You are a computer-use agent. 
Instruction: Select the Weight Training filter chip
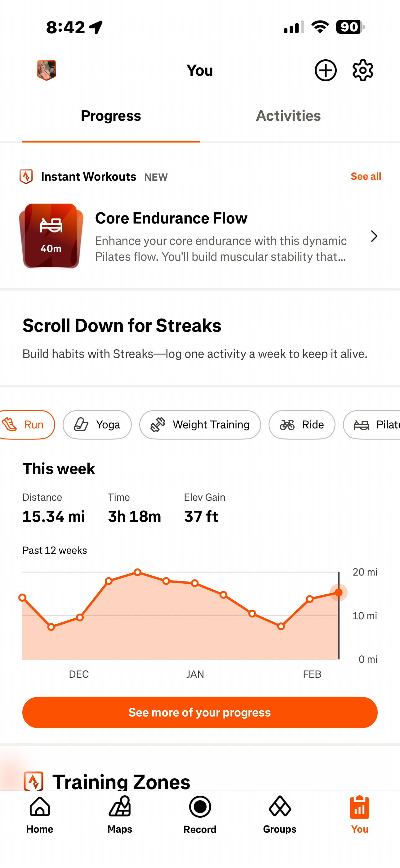coord(200,425)
